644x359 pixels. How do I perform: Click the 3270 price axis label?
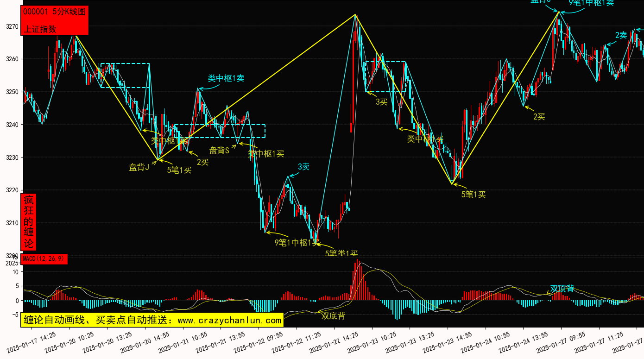[12, 26]
